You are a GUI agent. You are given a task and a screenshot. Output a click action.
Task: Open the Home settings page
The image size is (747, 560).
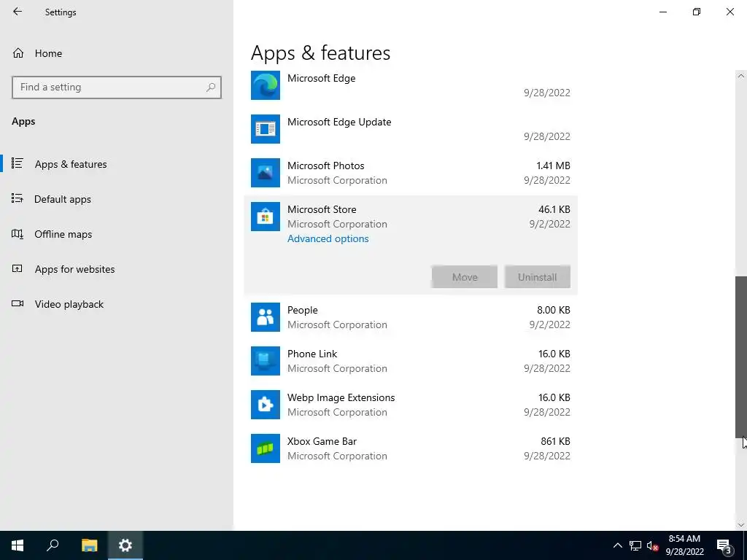coord(48,53)
